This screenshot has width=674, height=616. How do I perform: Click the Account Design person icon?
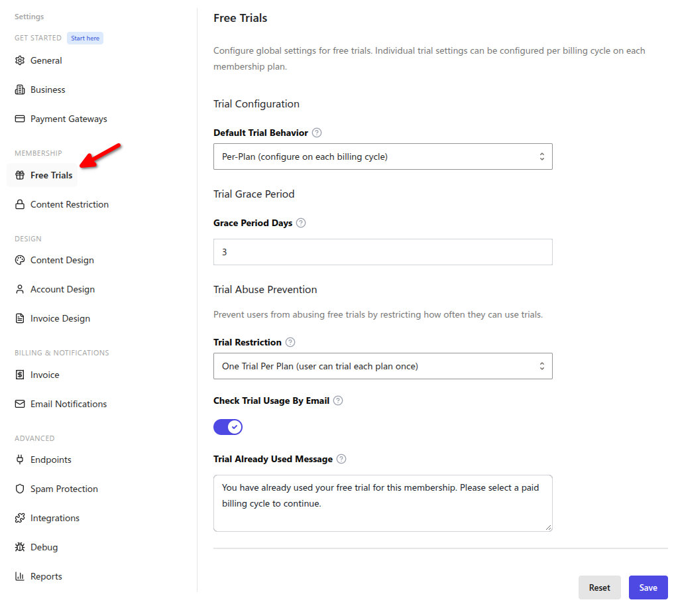[x=20, y=289]
